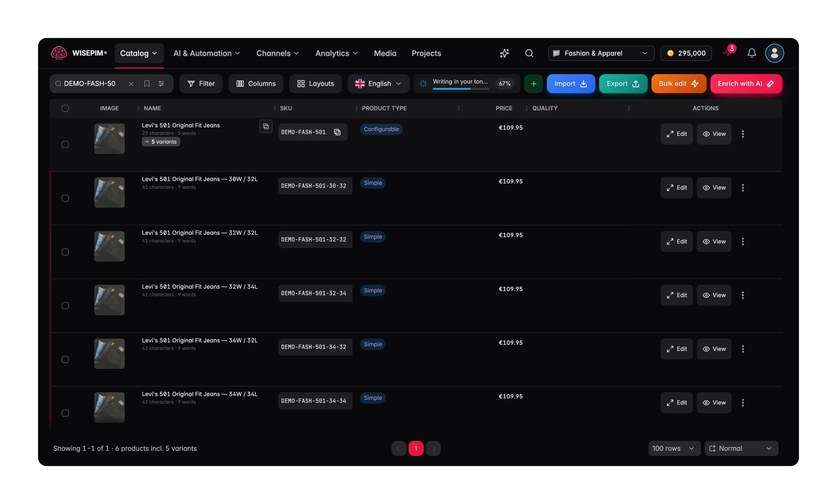
Task: Open the user profile avatar
Action: pos(774,53)
